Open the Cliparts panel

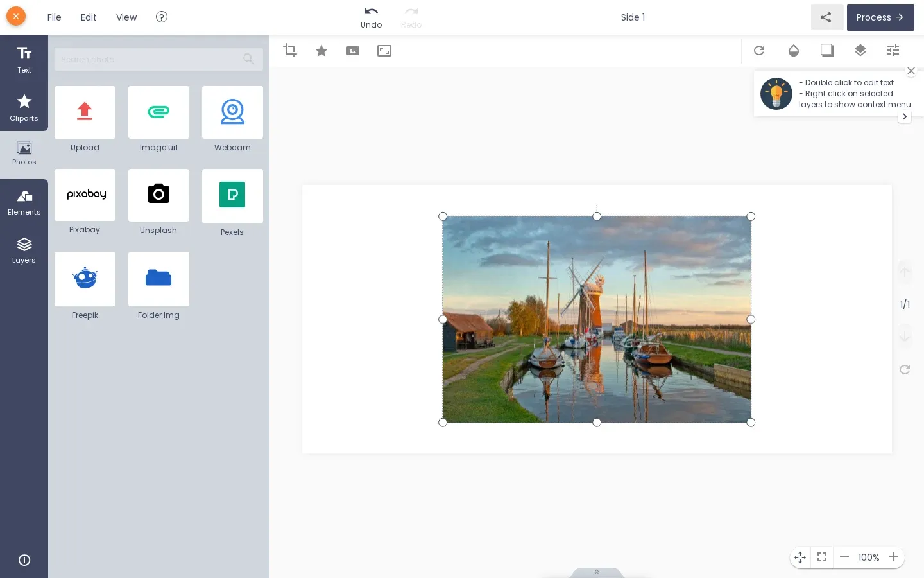24,107
